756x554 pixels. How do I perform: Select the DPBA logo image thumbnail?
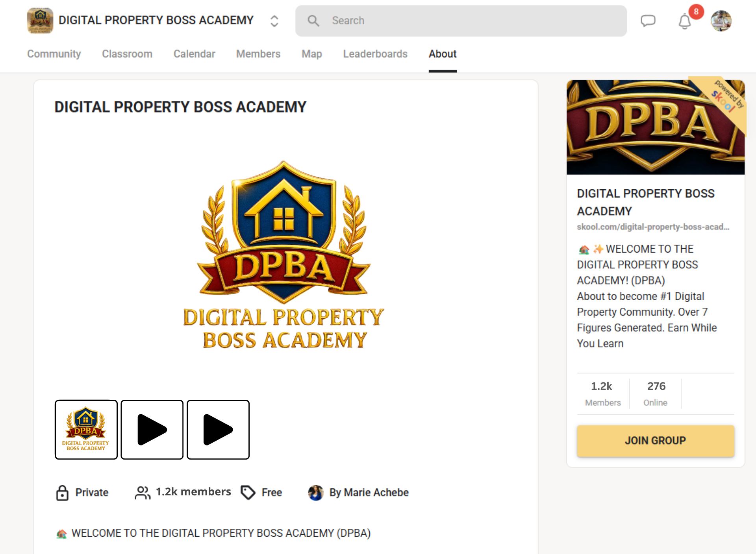[x=86, y=430]
